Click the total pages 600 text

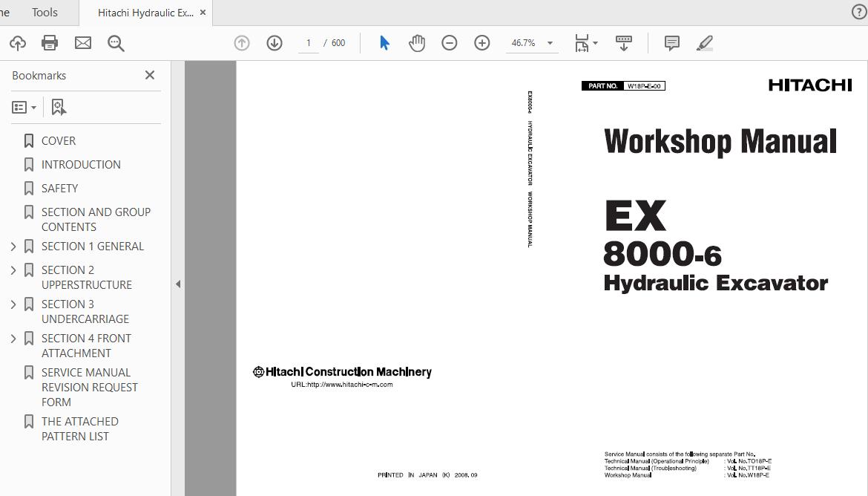(x=338, y=43)
